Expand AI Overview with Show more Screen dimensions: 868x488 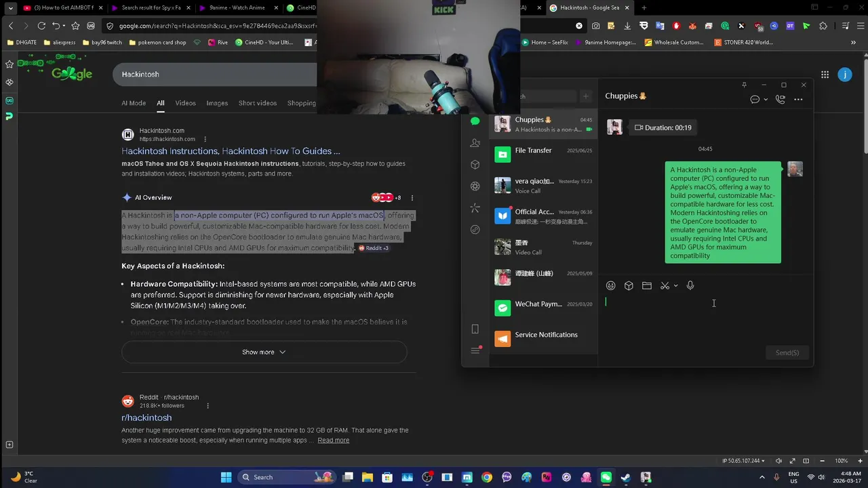[x=264, y=352]
